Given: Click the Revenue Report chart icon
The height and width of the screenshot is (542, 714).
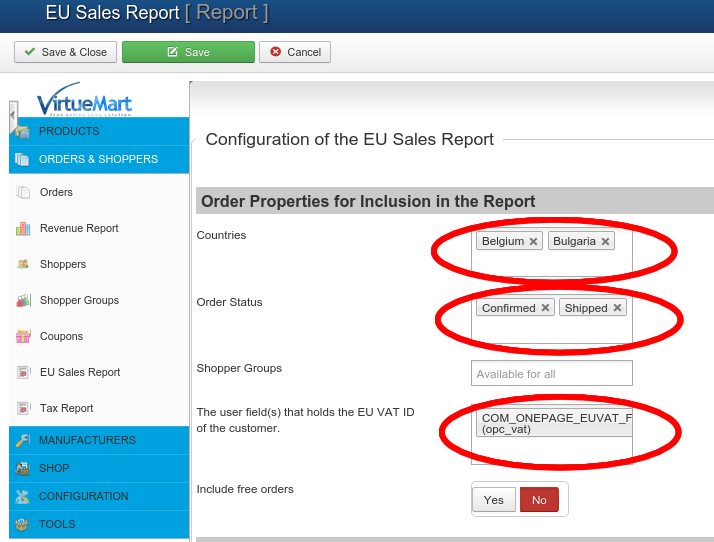Looking at the screenshot, I should click(23, 229).
